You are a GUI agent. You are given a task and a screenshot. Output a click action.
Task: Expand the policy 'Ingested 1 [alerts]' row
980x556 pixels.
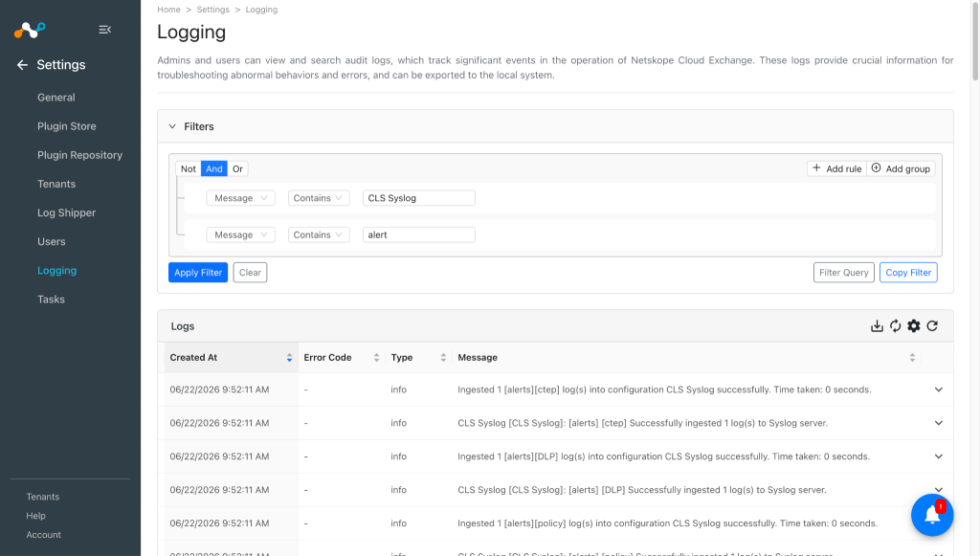click(x=938, y=523)
